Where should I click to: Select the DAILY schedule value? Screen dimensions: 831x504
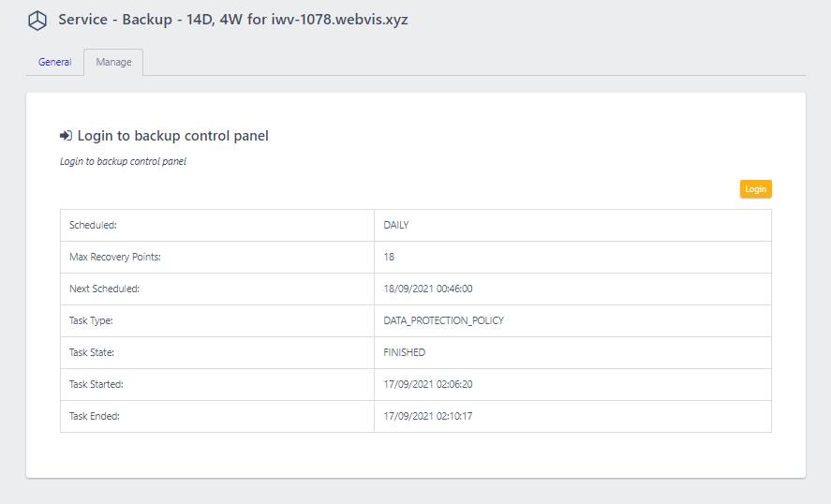pyautogui.click(x=396, y=225)
